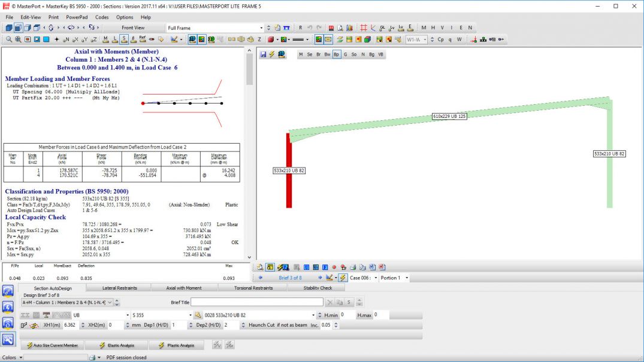Open the PowerPad menu
The height and width of the screenshot is (362, 644).
click(x=77, y=17)
